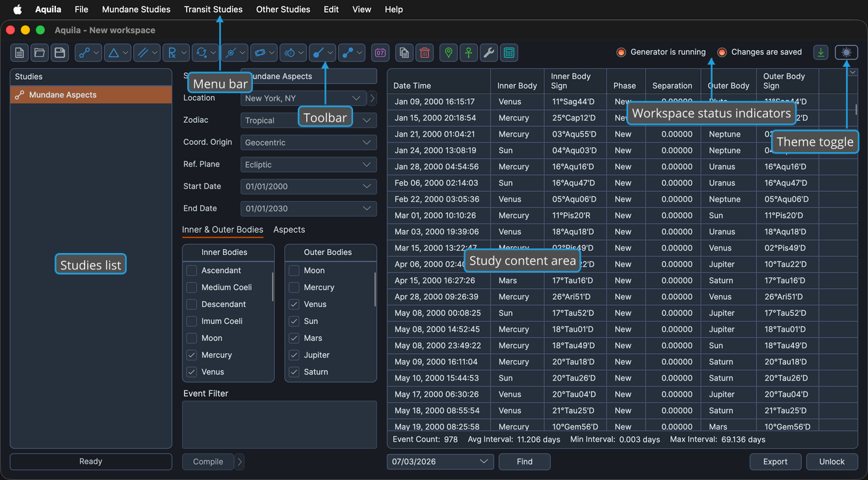Open the Ref. Plane Ecliptic dropdown

tap(309, 165)
